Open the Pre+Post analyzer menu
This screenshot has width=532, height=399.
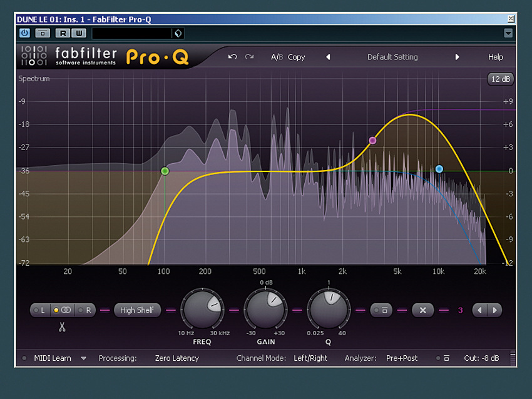coord(402,358)
